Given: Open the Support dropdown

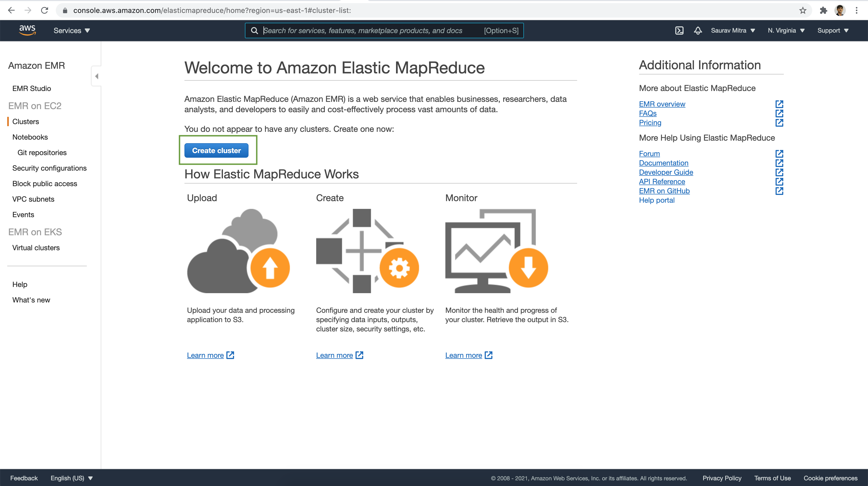Looking at the screenshot, I should point(833,31).
